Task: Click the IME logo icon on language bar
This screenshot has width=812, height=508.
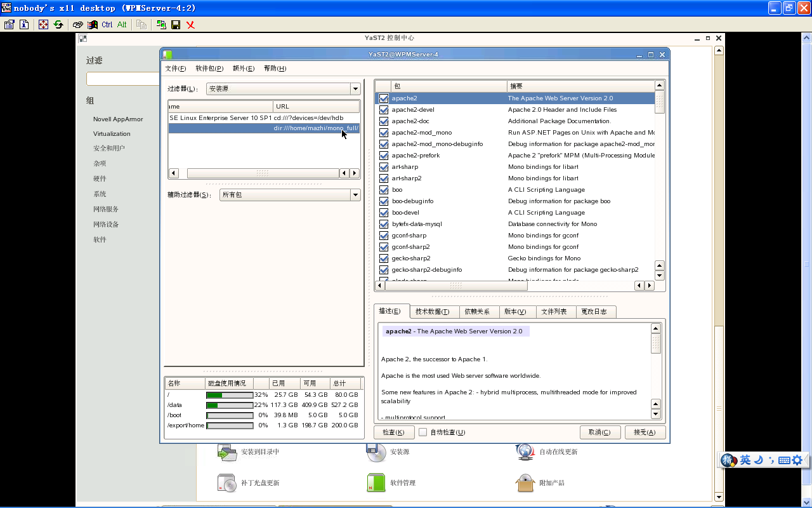Action: (x=729, y=460)
